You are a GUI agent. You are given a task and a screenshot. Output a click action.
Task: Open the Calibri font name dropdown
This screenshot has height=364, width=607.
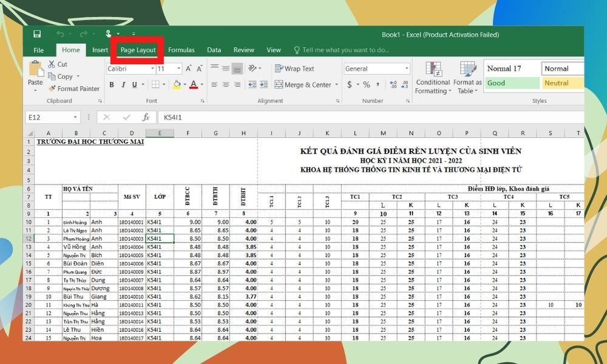click(x=152, y=69)
